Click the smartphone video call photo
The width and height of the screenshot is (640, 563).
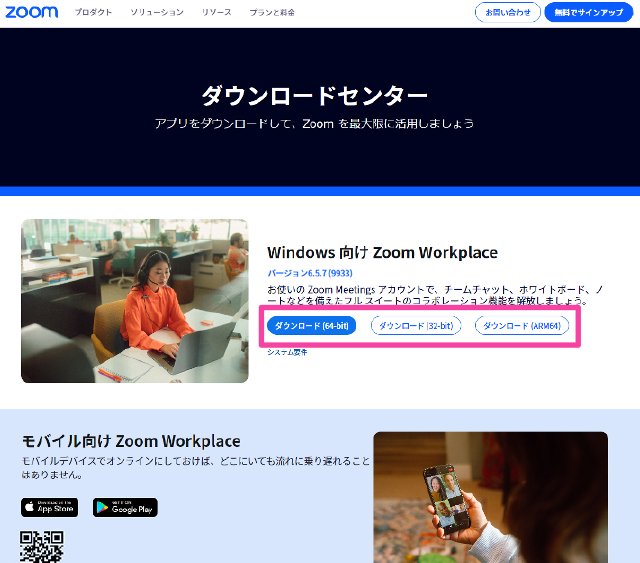click(x=490, y=497)
